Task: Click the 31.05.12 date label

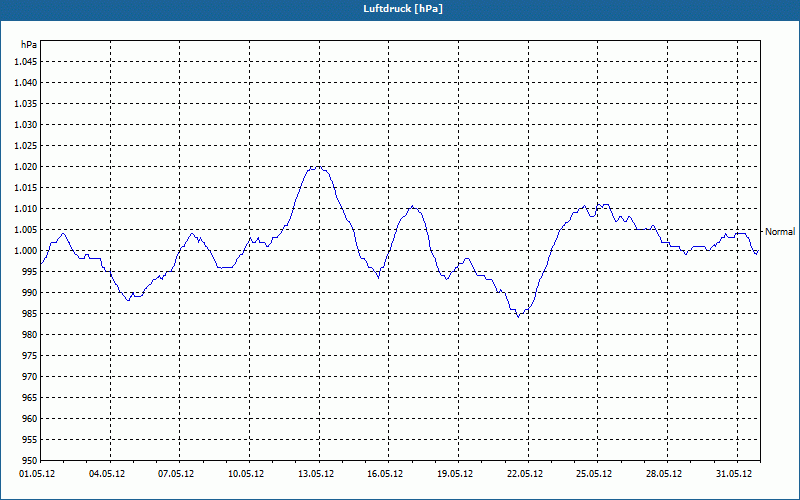Action: coord(734,474)
